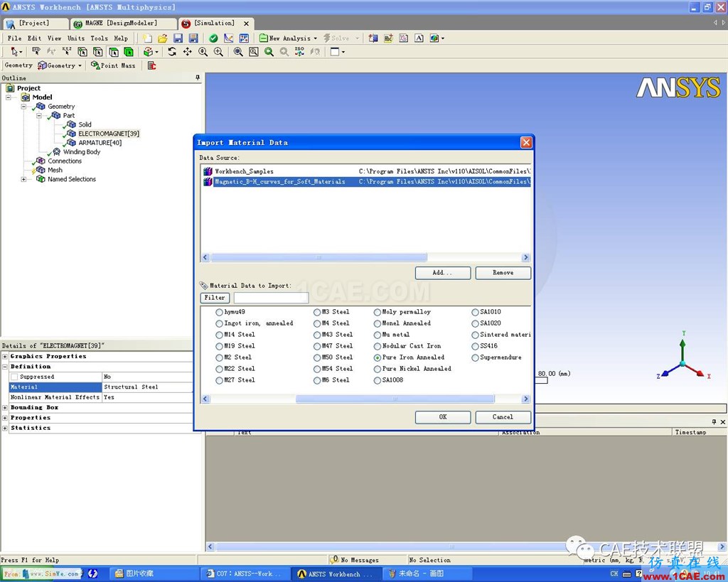This screenshot has width=728, height=582.
Task: Select the Moly permalloy radio button
Action: tap(378, 313)
